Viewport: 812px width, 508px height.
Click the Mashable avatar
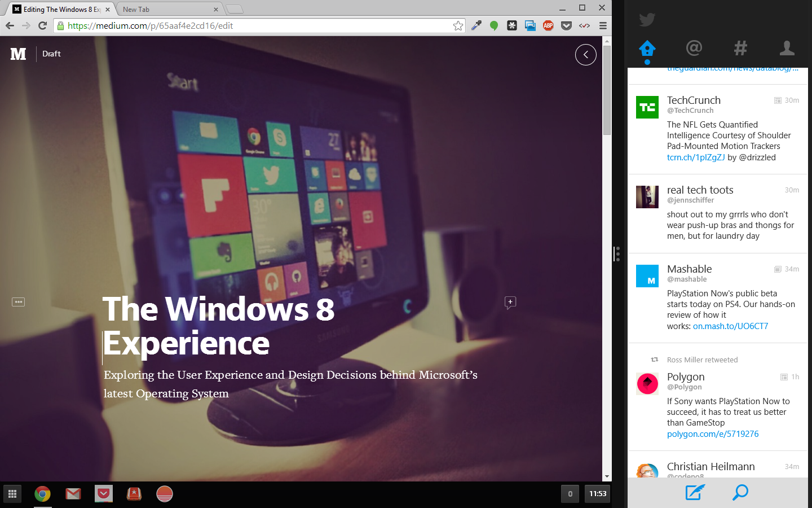tap(647, 276)
